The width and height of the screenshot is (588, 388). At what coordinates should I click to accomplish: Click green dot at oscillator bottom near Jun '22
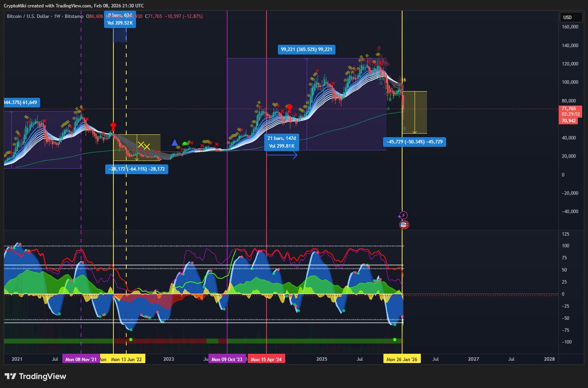click(131, 339)
